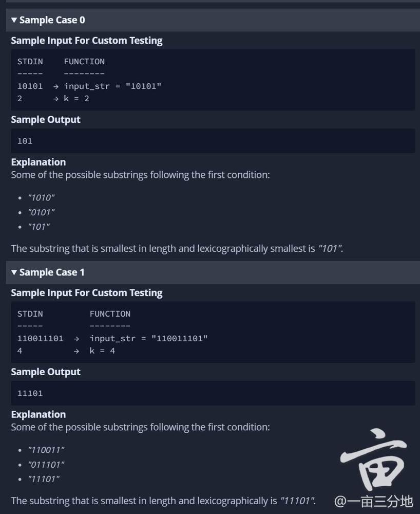Click the "011101" bullet item

point(46,464)
